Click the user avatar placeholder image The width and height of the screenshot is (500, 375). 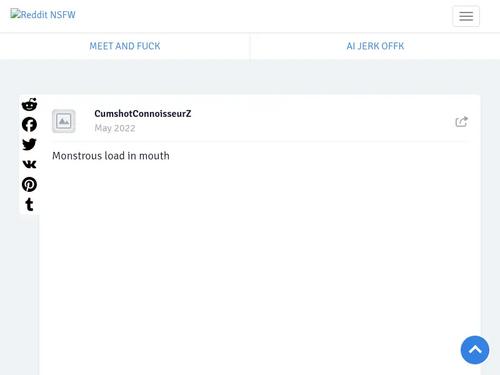[64, 121]
